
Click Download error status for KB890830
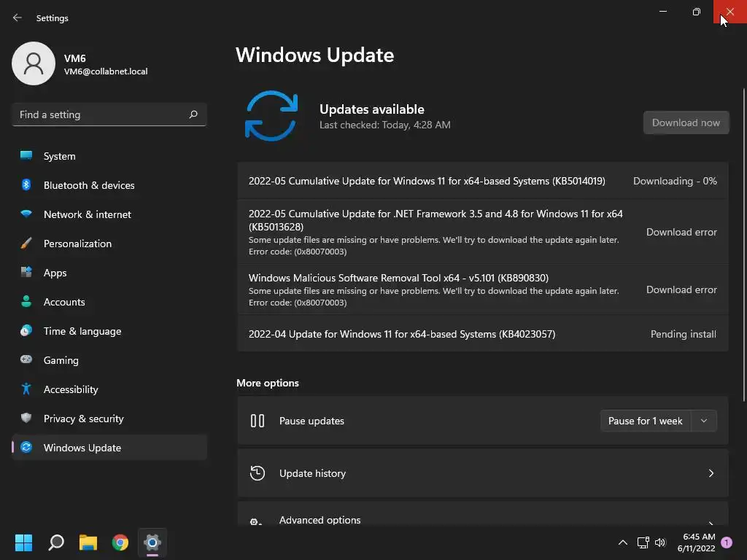(x=681, y=289)
